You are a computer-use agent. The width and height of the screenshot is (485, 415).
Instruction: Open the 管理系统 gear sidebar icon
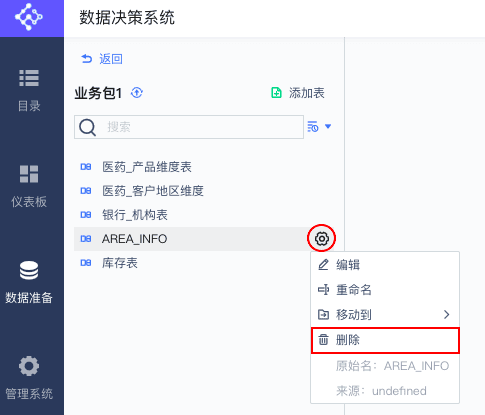tap(29, 366)
